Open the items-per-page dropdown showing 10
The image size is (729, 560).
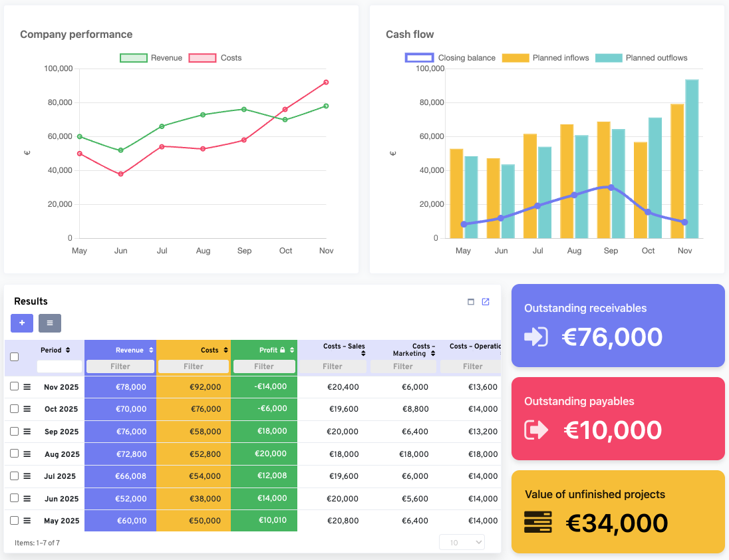tap(462, 542)
